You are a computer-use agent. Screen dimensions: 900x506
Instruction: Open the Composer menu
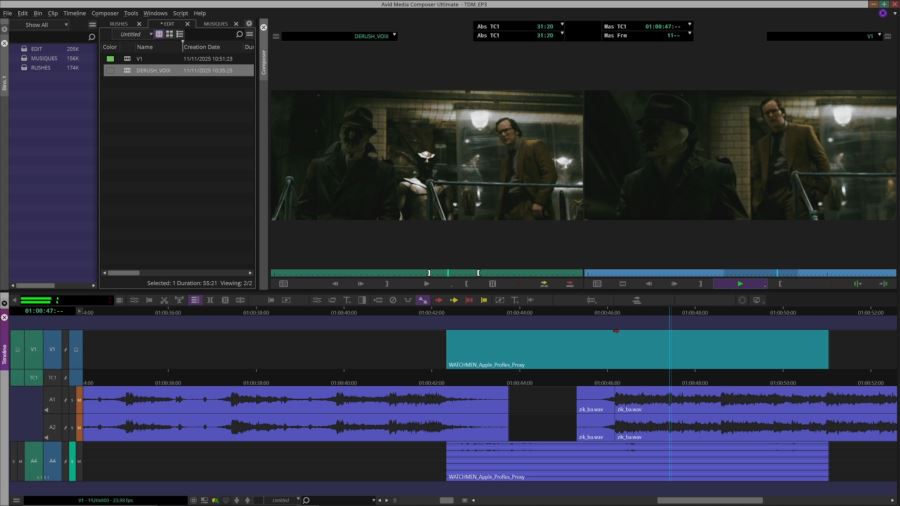click(x=105, y=13)
